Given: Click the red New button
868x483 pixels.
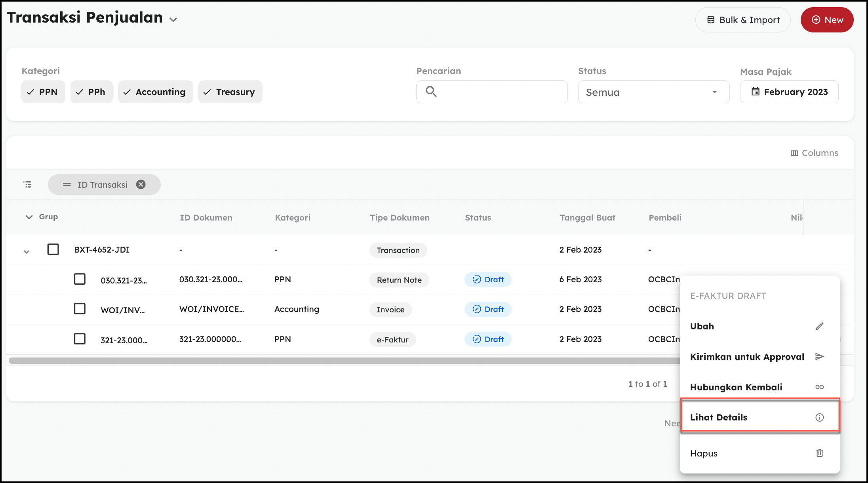Looking at the screenshot, I should pos(827,20).
